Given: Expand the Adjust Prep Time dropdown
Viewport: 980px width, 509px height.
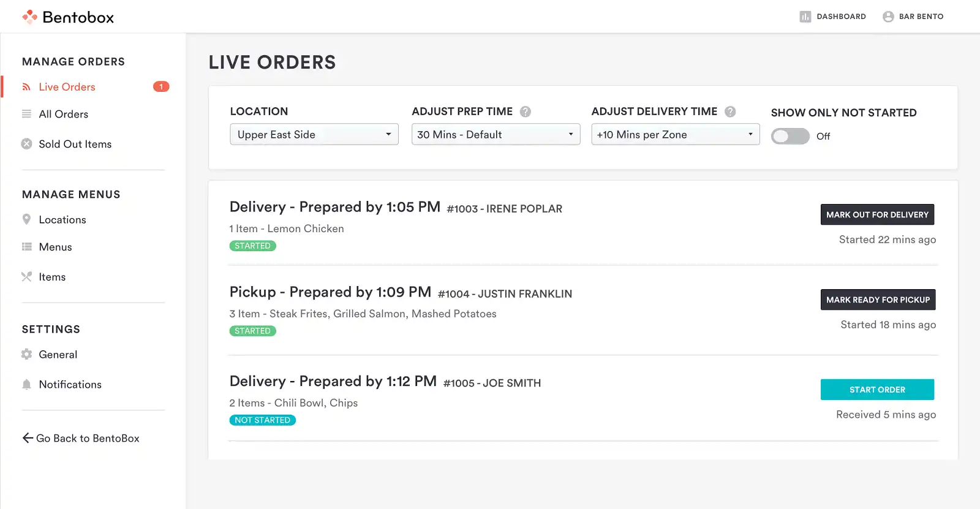Looking at the screenshot, I should pyautogui.click(x=495, y=134).
